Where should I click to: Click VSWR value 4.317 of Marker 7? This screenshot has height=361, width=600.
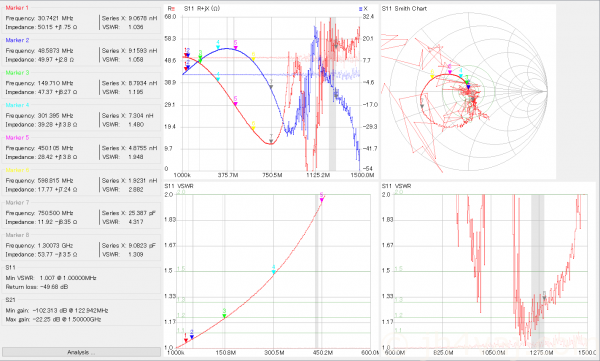[136, 222]
